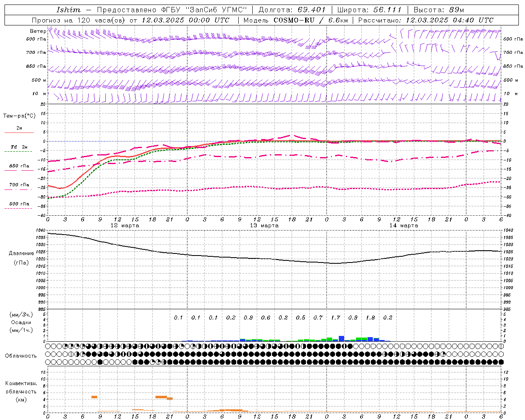Click the "12 марта" date label
This screenshot has width=525, height=420.
[125, 225]
